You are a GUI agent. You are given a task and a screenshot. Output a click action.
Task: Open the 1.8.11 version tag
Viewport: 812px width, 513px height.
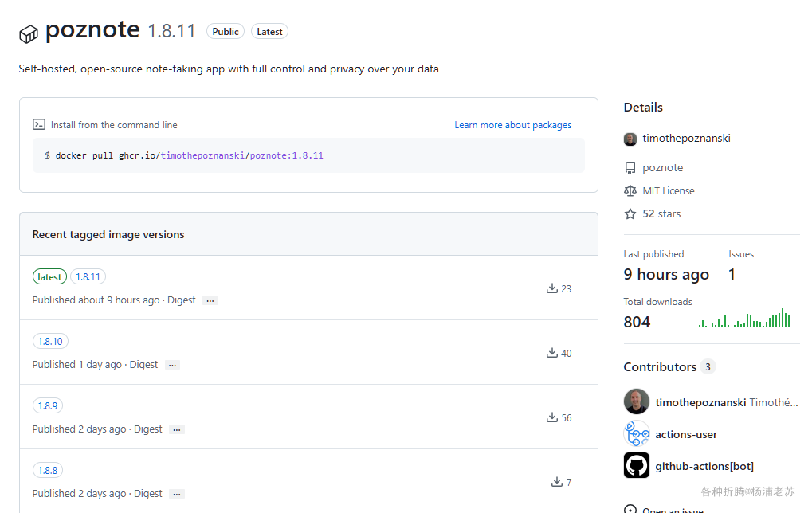88,277
